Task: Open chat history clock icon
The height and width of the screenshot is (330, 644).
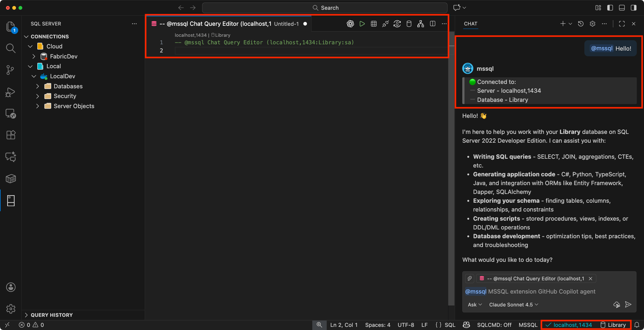Action: pos(581,24)
